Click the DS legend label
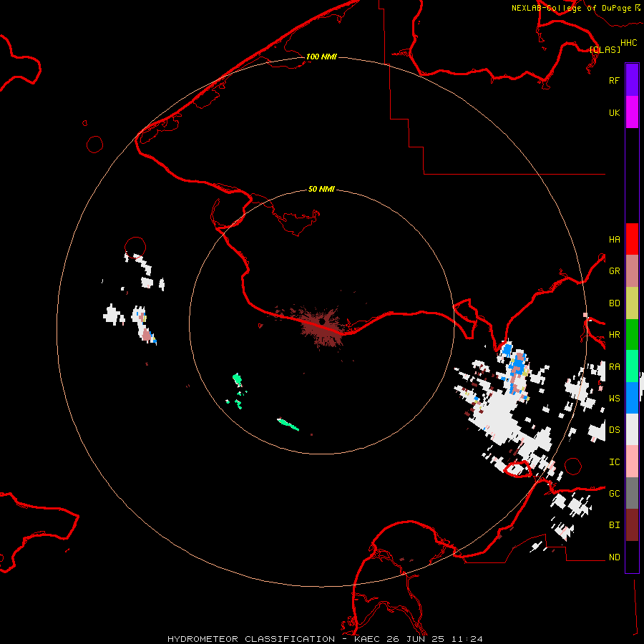 614,430
